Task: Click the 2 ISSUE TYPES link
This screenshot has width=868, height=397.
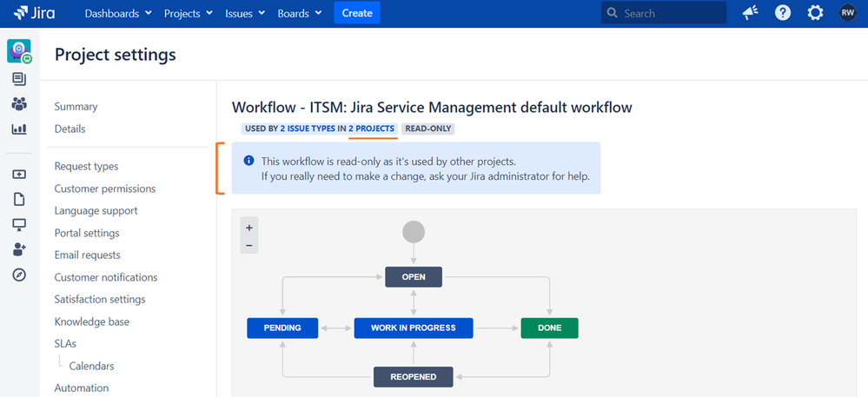Action: pos(308,129)
